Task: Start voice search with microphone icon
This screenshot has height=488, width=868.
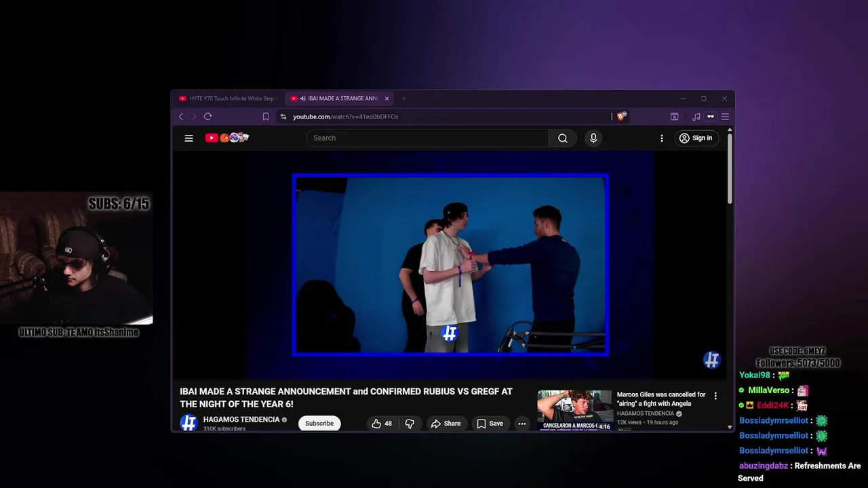Action: click(593, 138)
